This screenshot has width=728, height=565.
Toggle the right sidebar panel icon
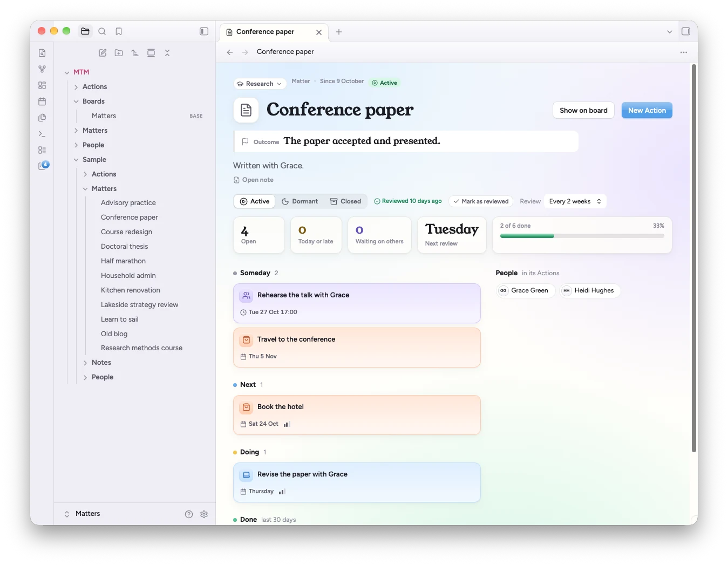point(686,31)
